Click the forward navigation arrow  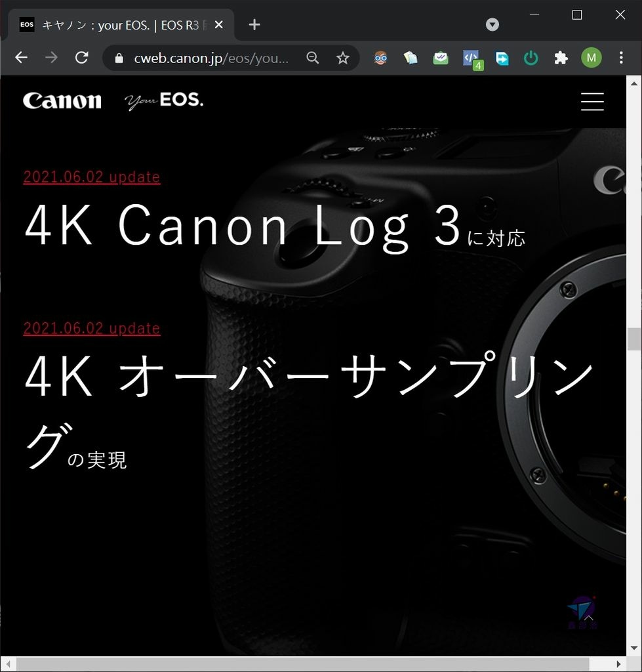(x=51, y=58)
